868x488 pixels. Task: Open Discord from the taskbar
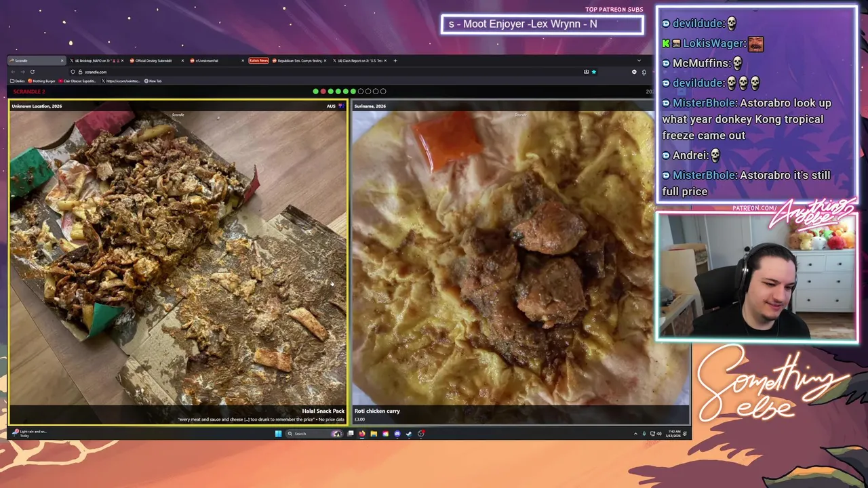(397, 434)
